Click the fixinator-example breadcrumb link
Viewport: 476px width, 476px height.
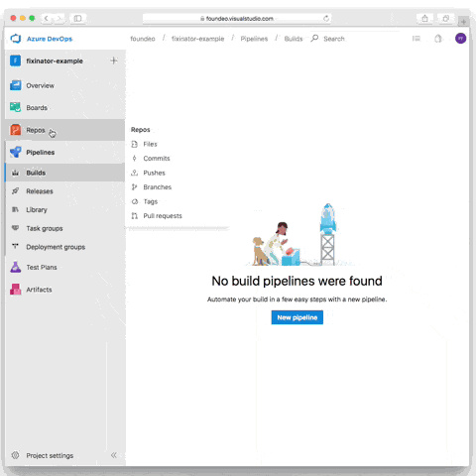tap(197, 39)
